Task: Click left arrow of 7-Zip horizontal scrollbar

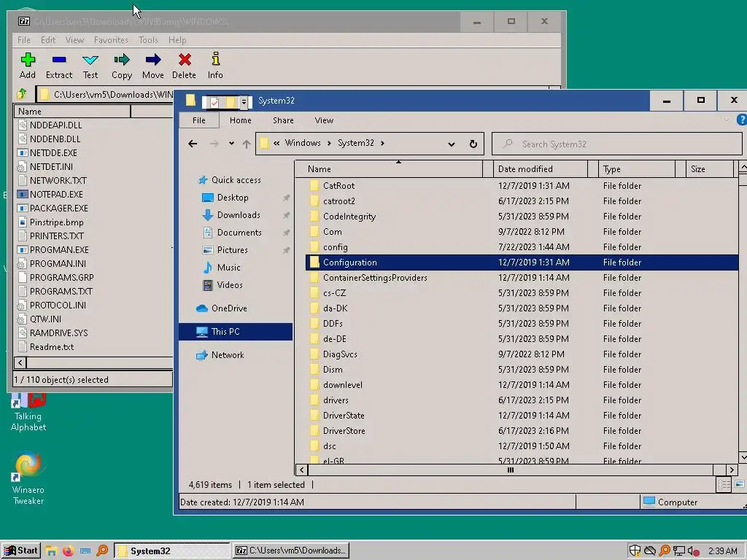Action: (20, 363)
